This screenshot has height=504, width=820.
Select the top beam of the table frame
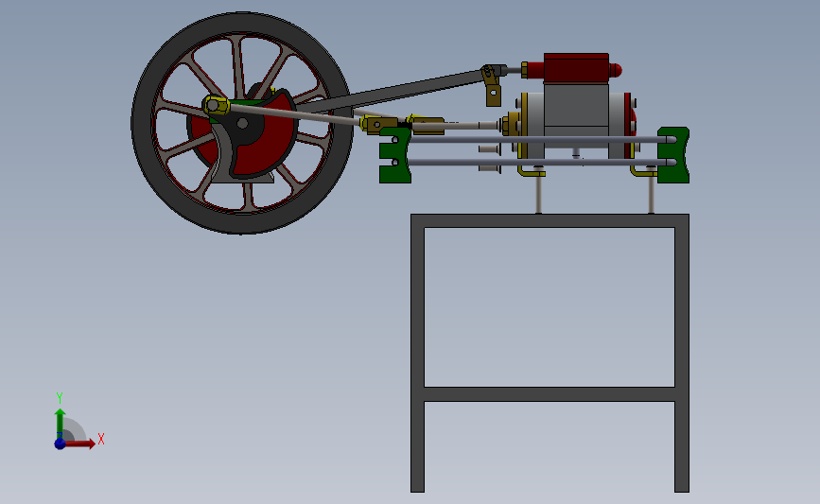550,220
